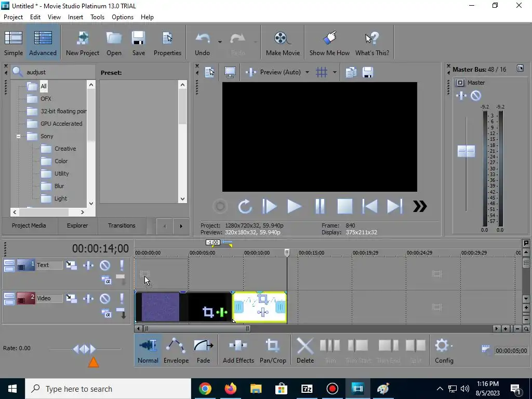The height and width of the screenshot is (399, 532).
Task: Select the Creative effects folder
Action: (x=65, y=149)
